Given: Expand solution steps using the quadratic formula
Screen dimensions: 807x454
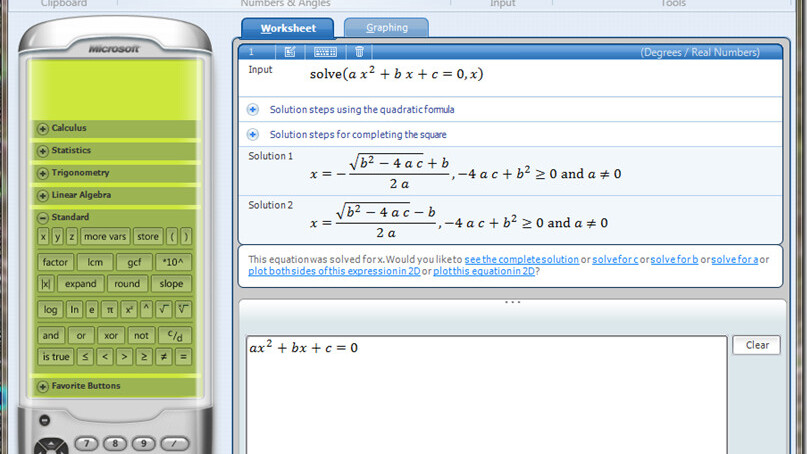Looking at the screenshot, I should tap(253, 109).
